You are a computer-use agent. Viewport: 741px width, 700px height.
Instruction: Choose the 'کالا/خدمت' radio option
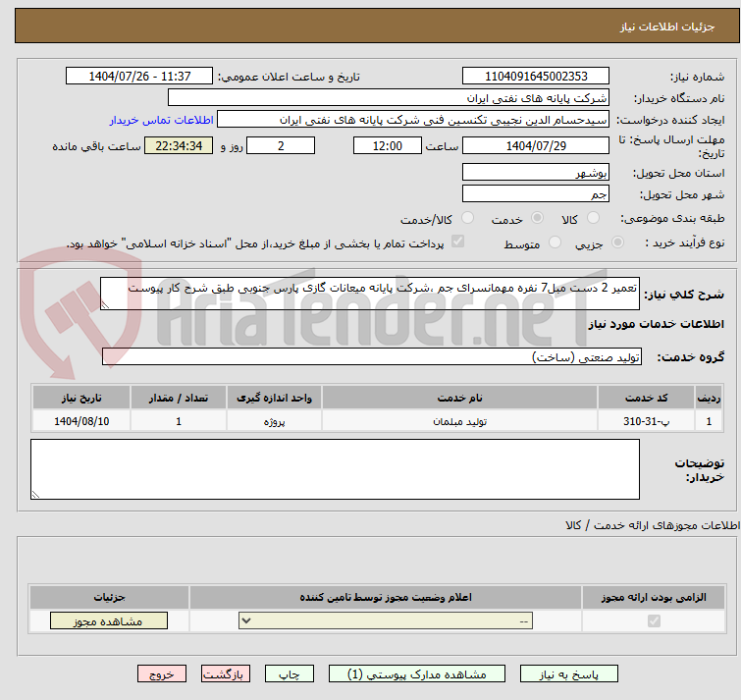467,218
